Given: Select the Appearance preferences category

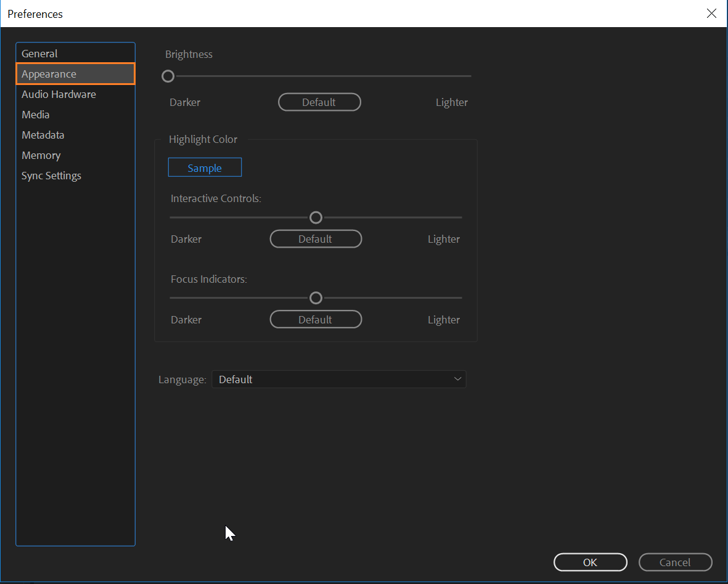Looking at the screenshot, I should (x=49, y=73).
